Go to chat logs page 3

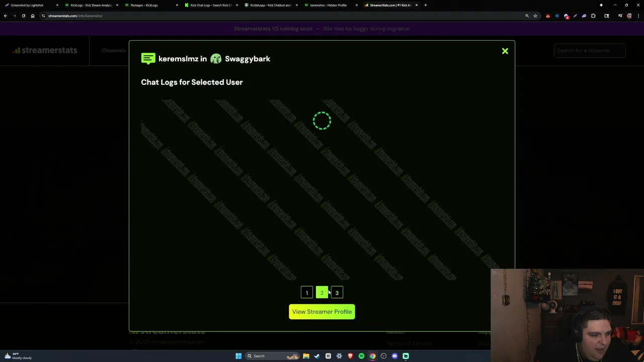click(x=337, y=293)
